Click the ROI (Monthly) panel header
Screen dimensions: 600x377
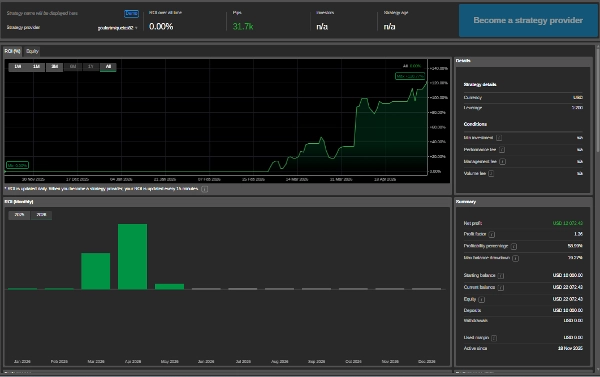coord(227,202)
